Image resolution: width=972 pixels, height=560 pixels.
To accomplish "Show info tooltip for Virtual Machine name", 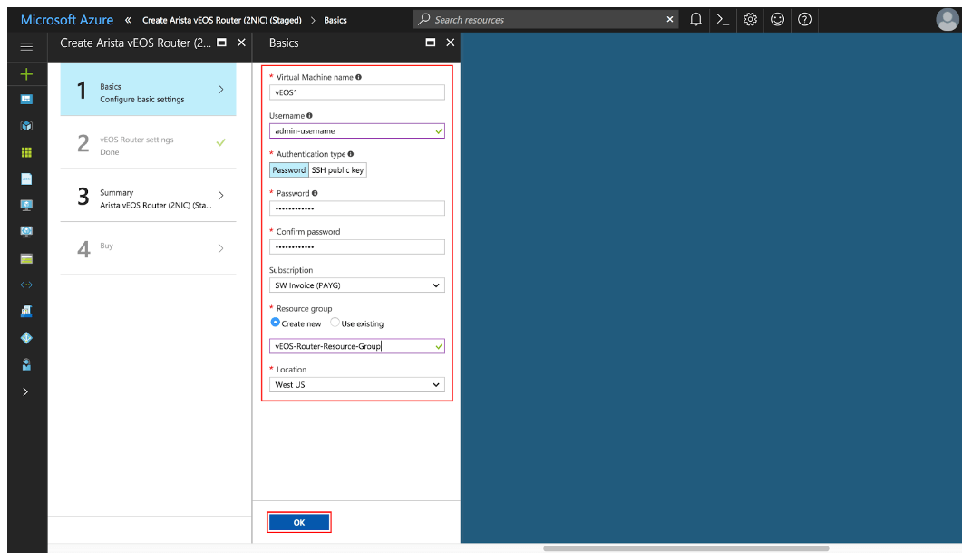I will tap(358, 77).
